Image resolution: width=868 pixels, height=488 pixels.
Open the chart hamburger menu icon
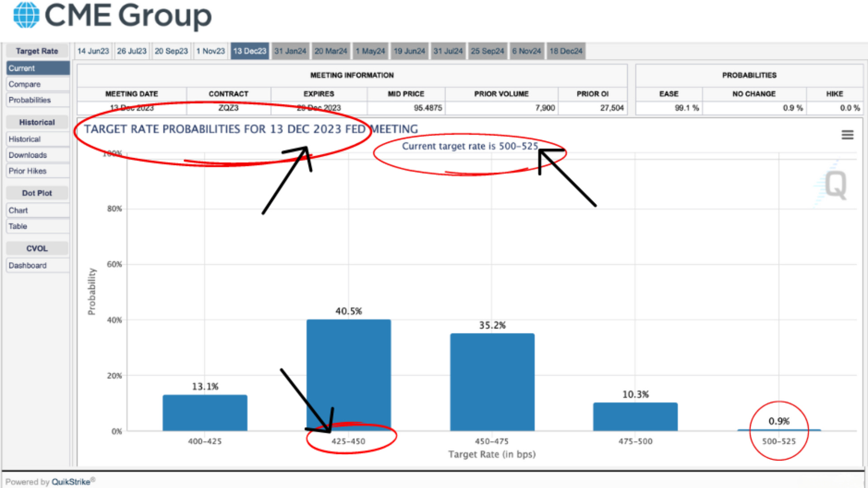[847, 135]
